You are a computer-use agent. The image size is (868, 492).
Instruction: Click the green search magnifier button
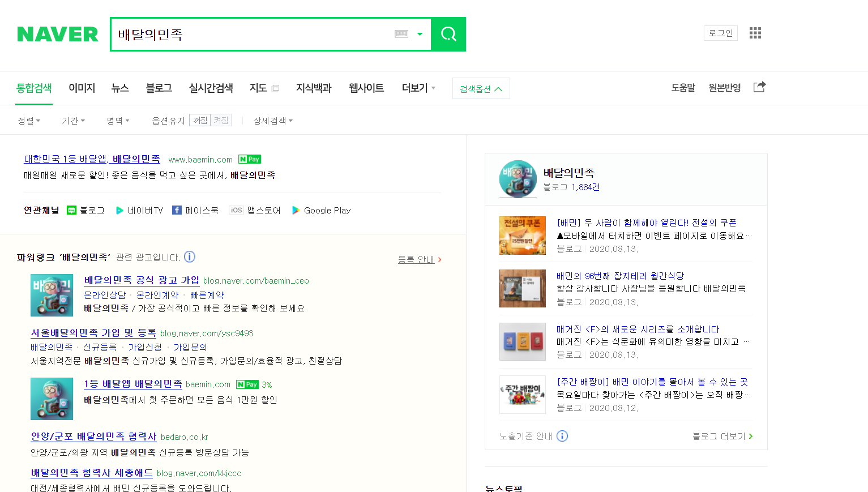[x=448, y=35]
